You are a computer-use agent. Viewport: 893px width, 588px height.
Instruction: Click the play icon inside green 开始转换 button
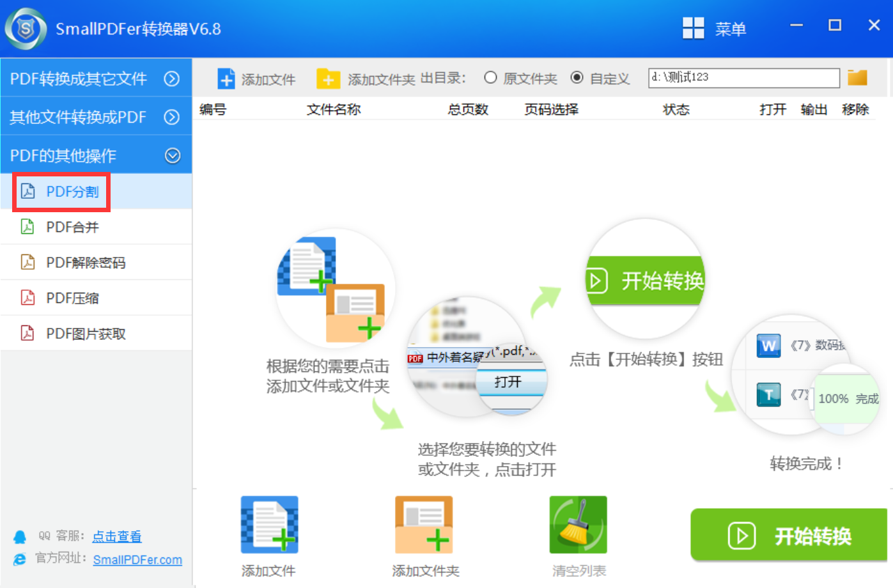click(x=742, y=536)
